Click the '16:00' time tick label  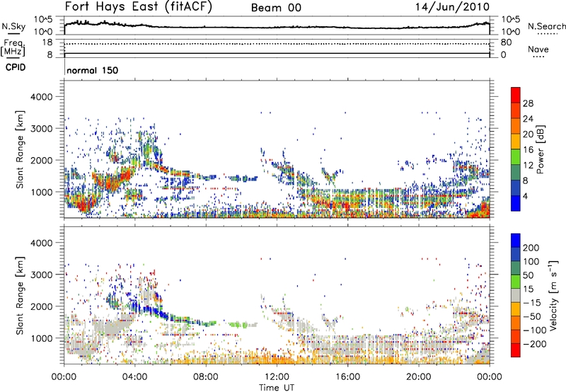click(x=347, y=377)
